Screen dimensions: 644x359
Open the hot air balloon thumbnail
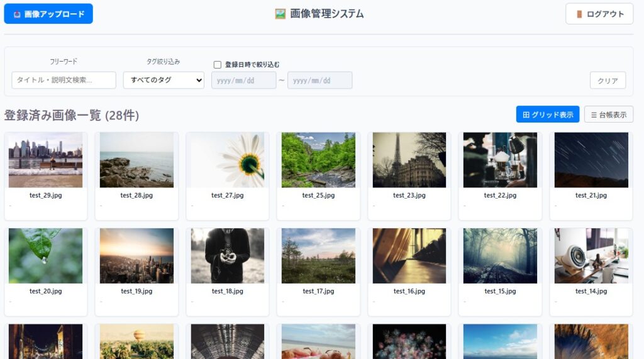(136, 341)
